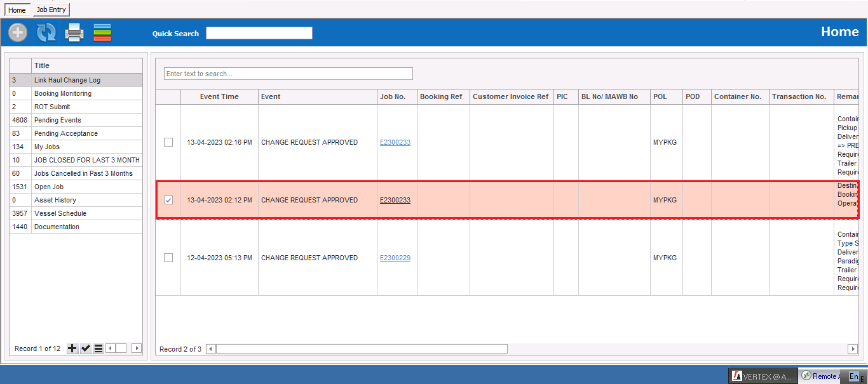Select the Home tab
This screenshot has height=384, width=868.
click(x=17, y=10)
